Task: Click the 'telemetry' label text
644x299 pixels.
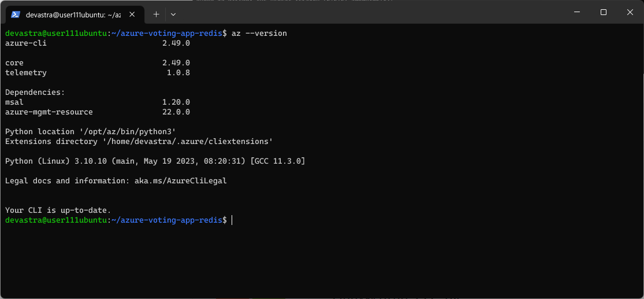Action: pyautogui.click(x=26, y=73)
